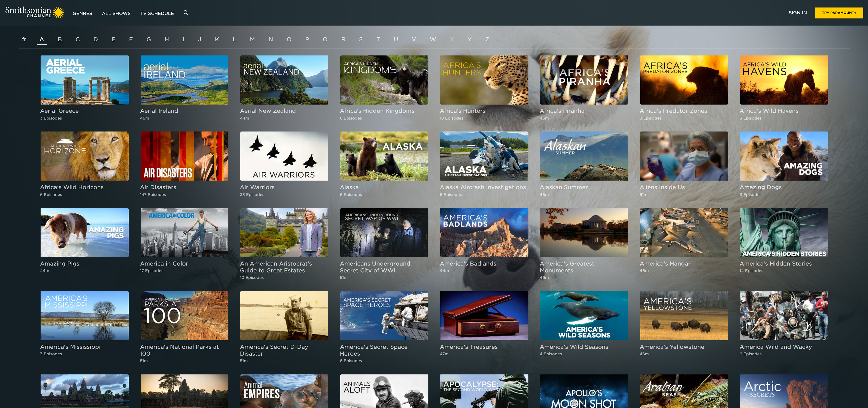
Task: Open National Parks at 100 thumbnail
Action: pos(184,315)
